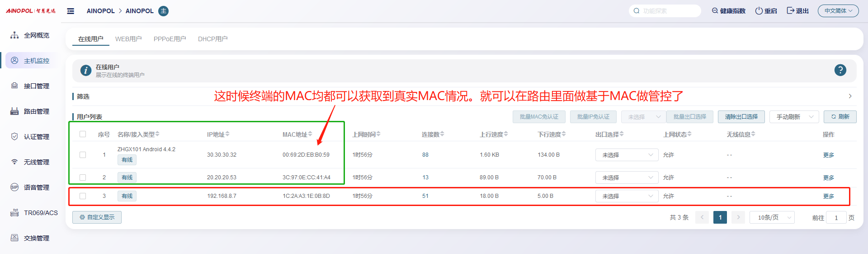Switch to the PPPoE用户 tab
The width and height of the screenshot is (868, 254).
coord(170,39)
